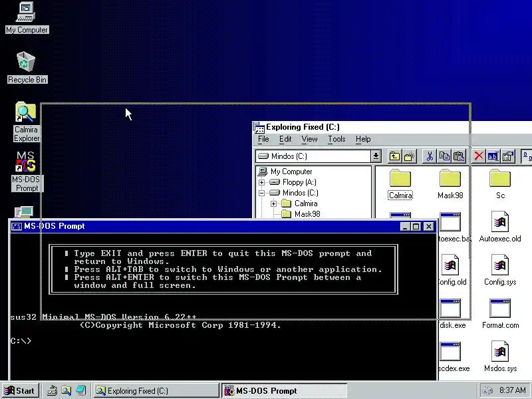Open the Sc folder in file pane
The image size is (532, 399).
[500, 184]
